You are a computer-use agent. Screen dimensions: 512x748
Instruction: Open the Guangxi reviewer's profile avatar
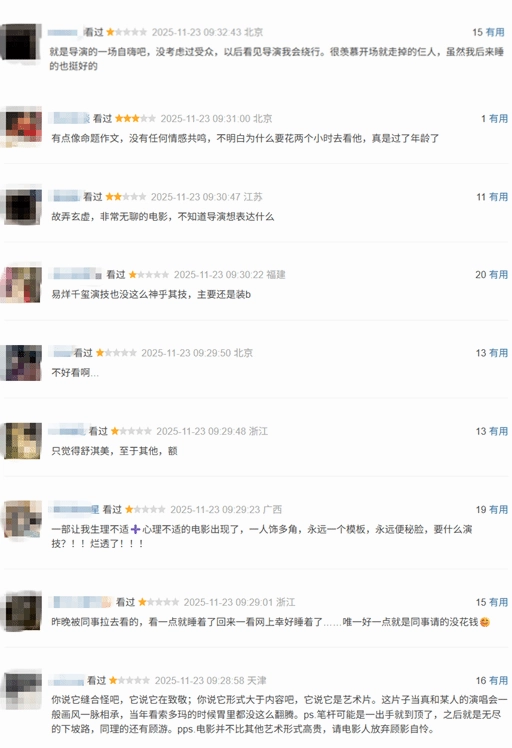[22, 519]
